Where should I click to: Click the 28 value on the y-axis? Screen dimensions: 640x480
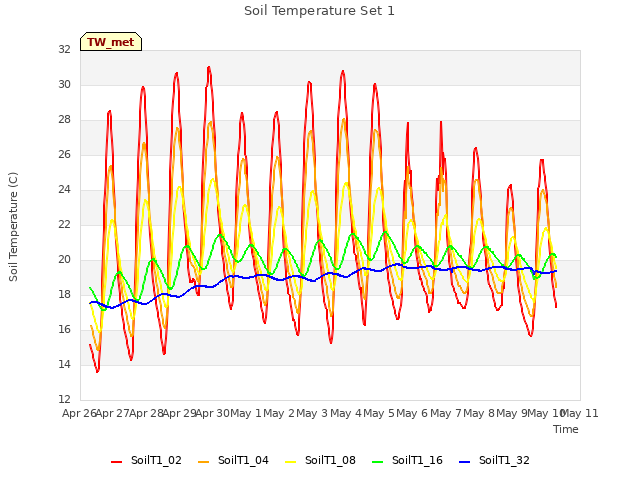click(x=64, y=120)
